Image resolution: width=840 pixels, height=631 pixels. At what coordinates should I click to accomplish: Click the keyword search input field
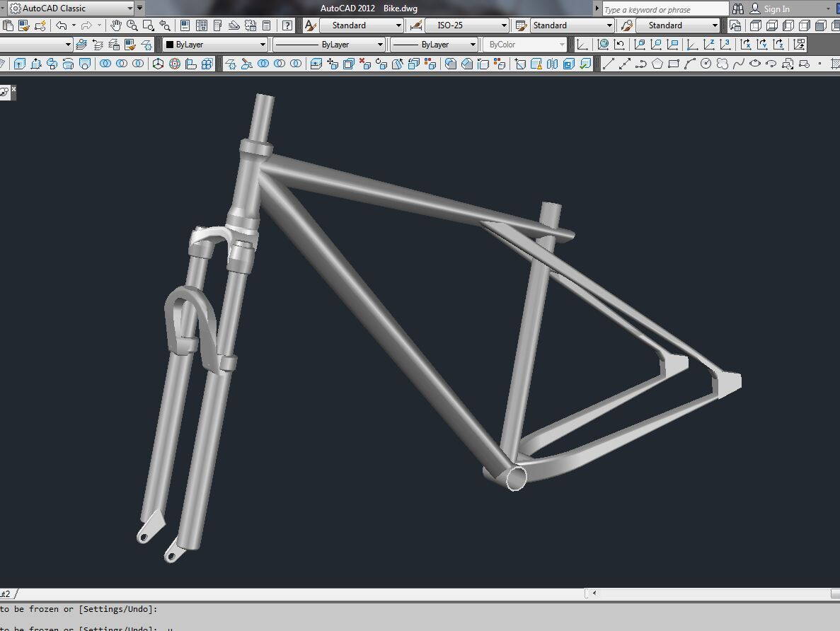point(664,9)
